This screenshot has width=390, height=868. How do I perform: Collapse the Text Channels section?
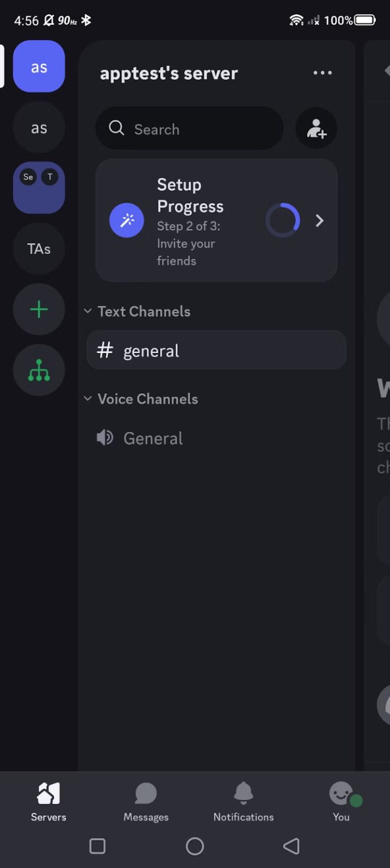coord(87,311)
